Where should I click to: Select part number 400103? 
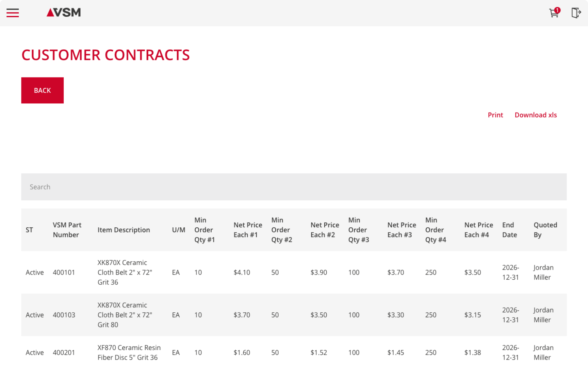click(64, 315)
